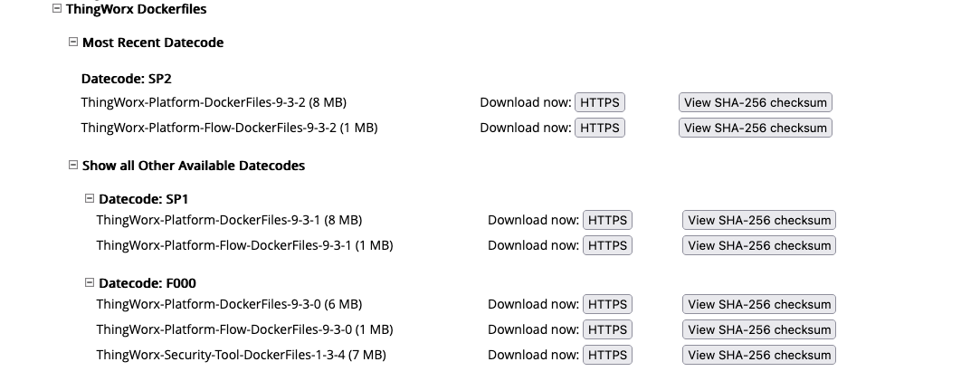Collapse the ThingWorx Dockerfiles section
The height and width of the screenshot is (381, 980).
[57, 9]
